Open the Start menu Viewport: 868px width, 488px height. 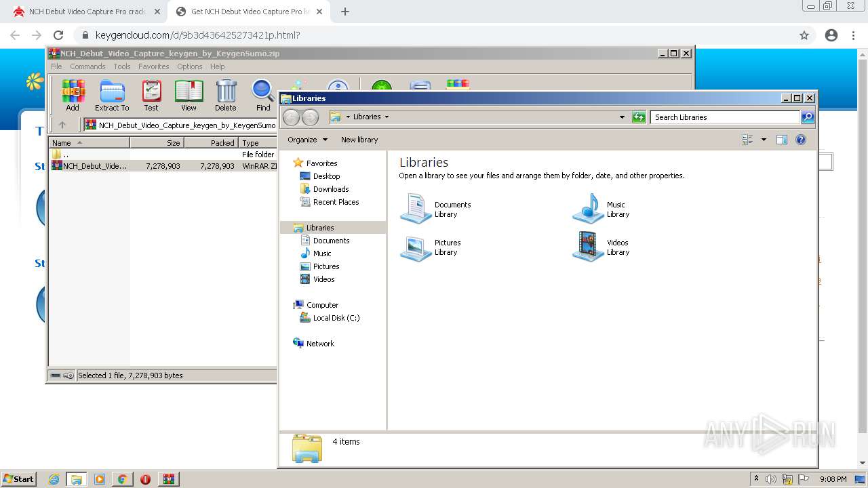18,479
